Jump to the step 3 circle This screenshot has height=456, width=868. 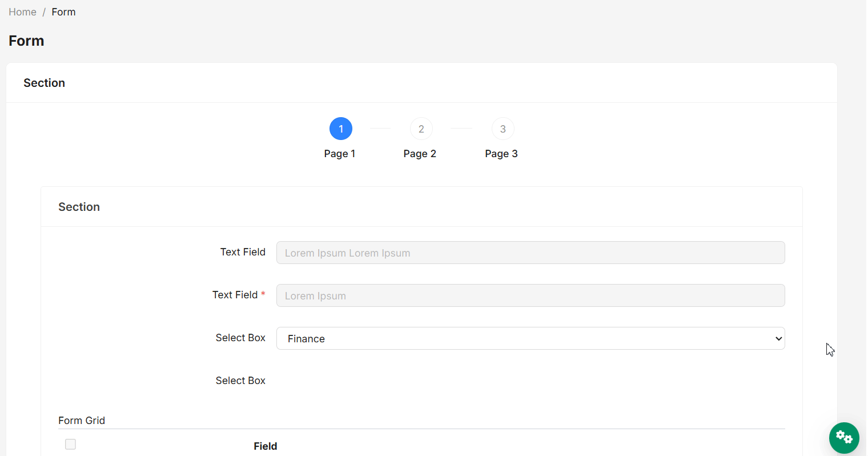coord(503,129)
